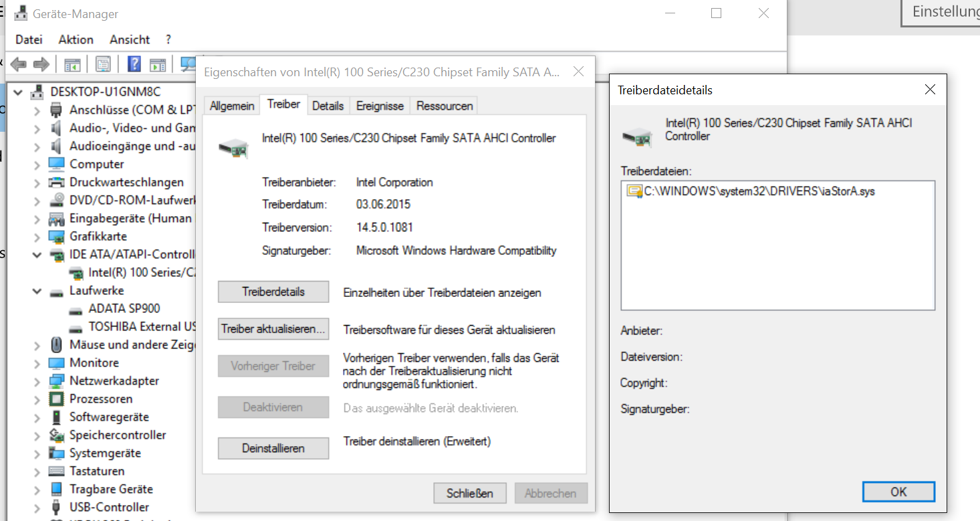Open the Ansicht menu
980x521 pixels.
click(x=130, y=39)
